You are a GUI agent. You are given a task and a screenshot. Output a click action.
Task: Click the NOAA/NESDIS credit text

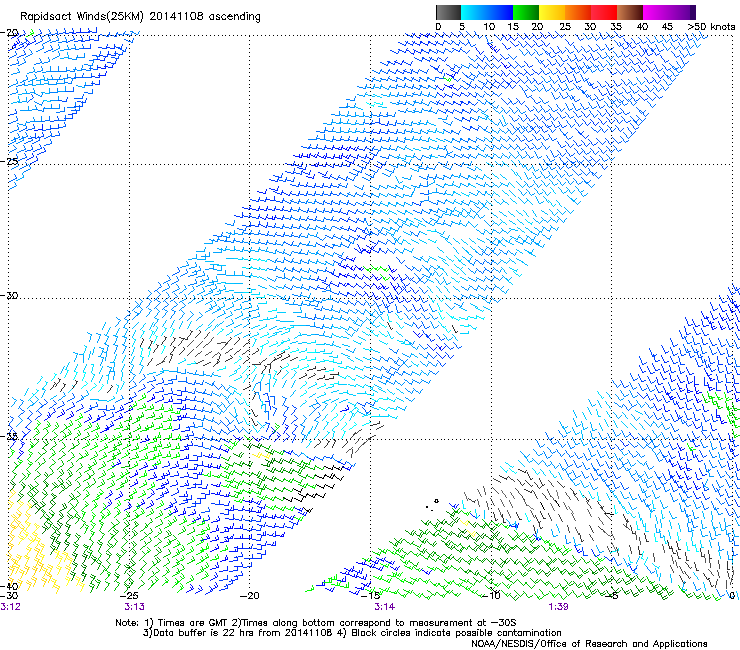point(589,644)
